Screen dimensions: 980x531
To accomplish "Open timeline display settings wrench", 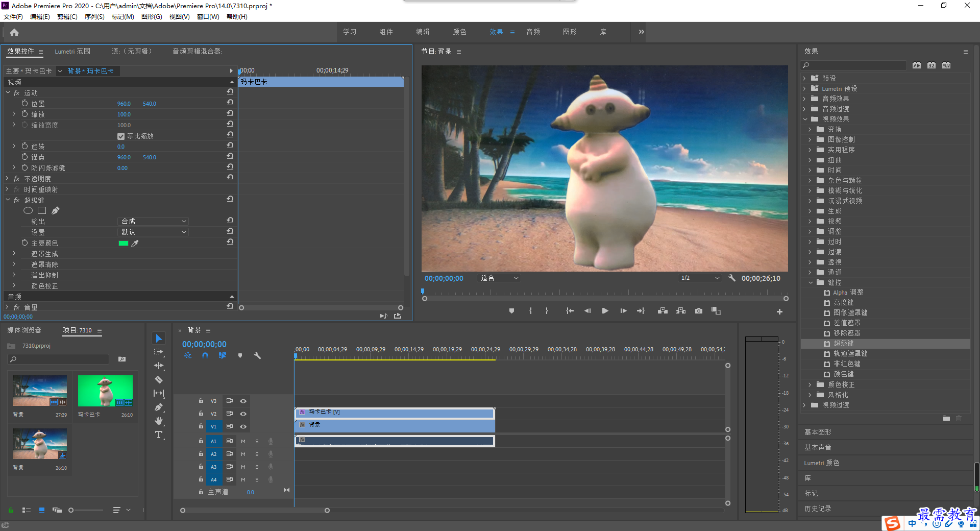I will point(257,355).
